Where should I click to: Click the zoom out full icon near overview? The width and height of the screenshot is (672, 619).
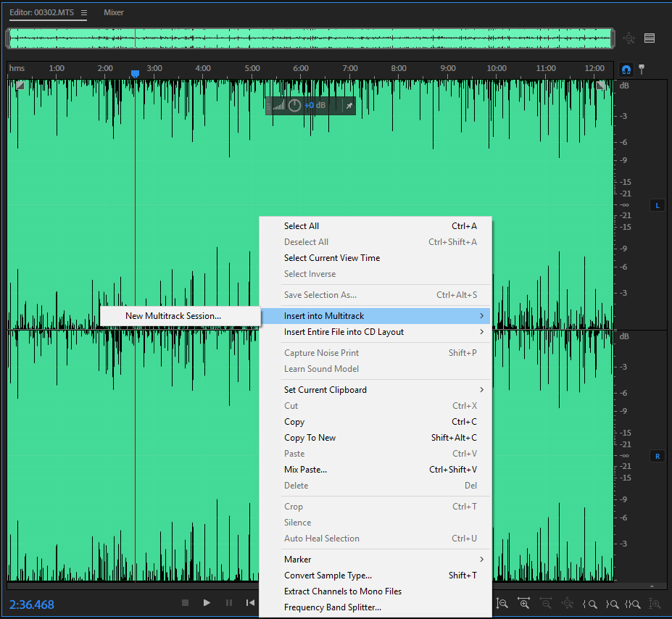point(629,38)
